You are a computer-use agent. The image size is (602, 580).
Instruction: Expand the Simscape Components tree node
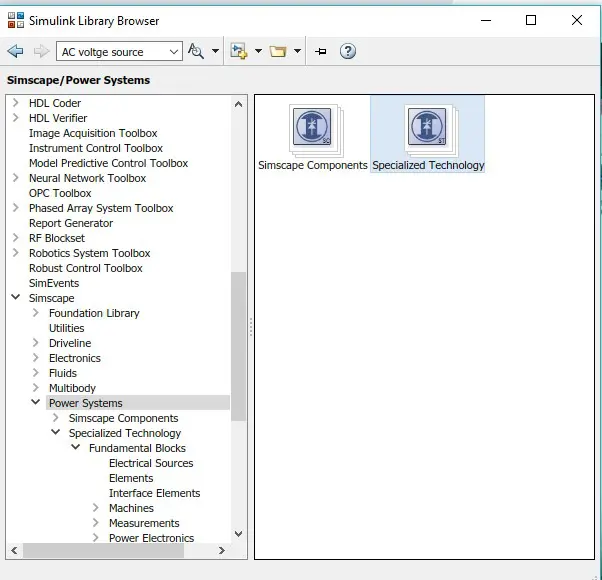click(55, 417)
